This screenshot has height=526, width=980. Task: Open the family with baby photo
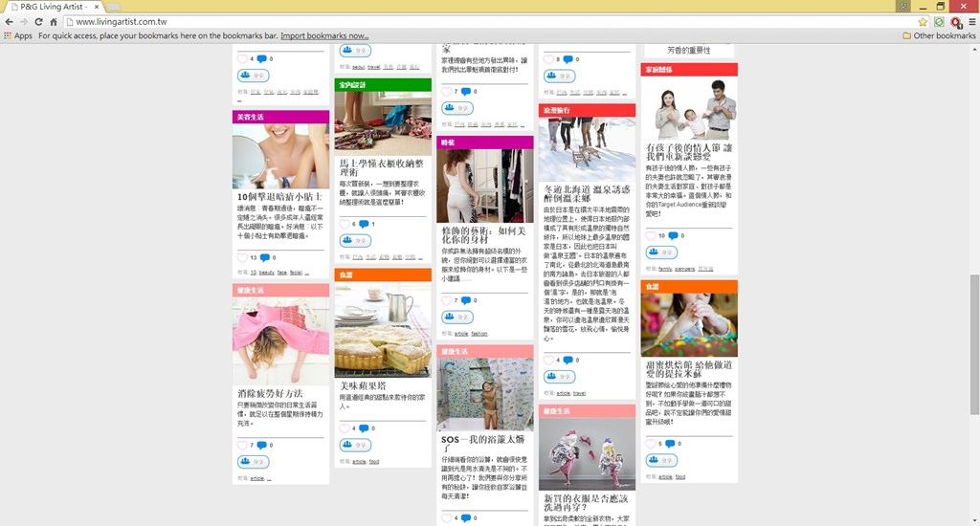click(x=689, y=107)
